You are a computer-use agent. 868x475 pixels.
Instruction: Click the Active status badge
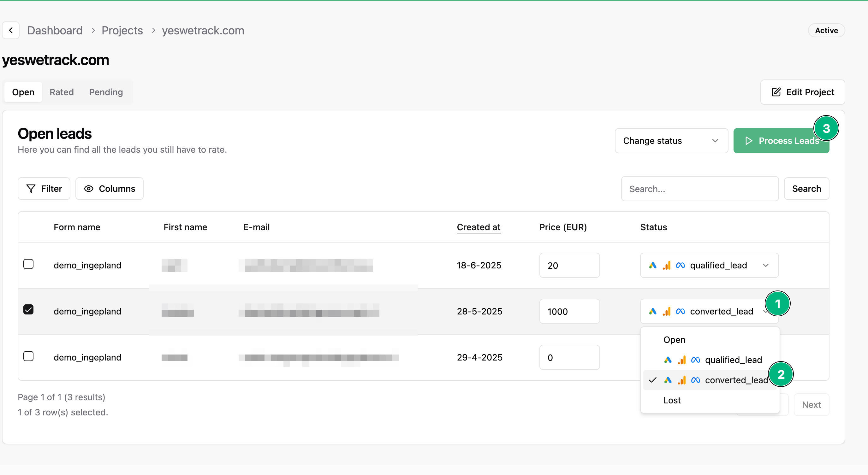pyautogui.click(x=826, y=30)
